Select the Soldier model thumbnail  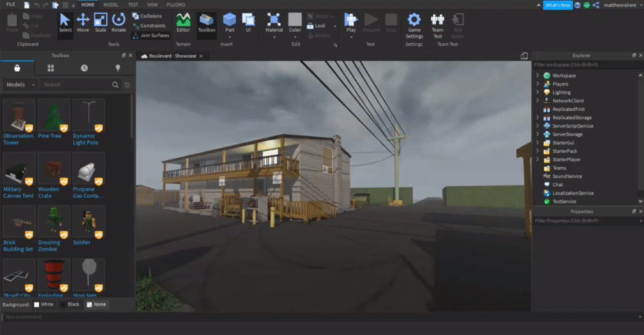pyautogui.click(x=89, y=222)
